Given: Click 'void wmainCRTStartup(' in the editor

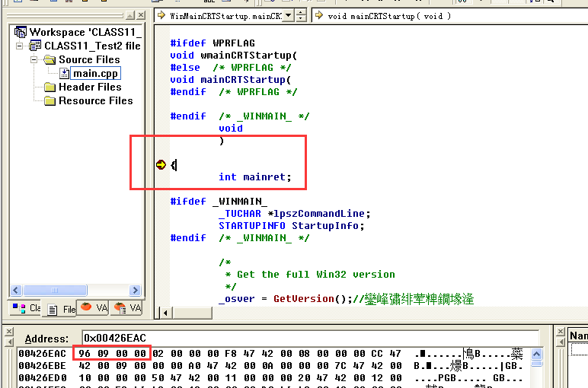Looking at the screenshot, I should [233, 56].
